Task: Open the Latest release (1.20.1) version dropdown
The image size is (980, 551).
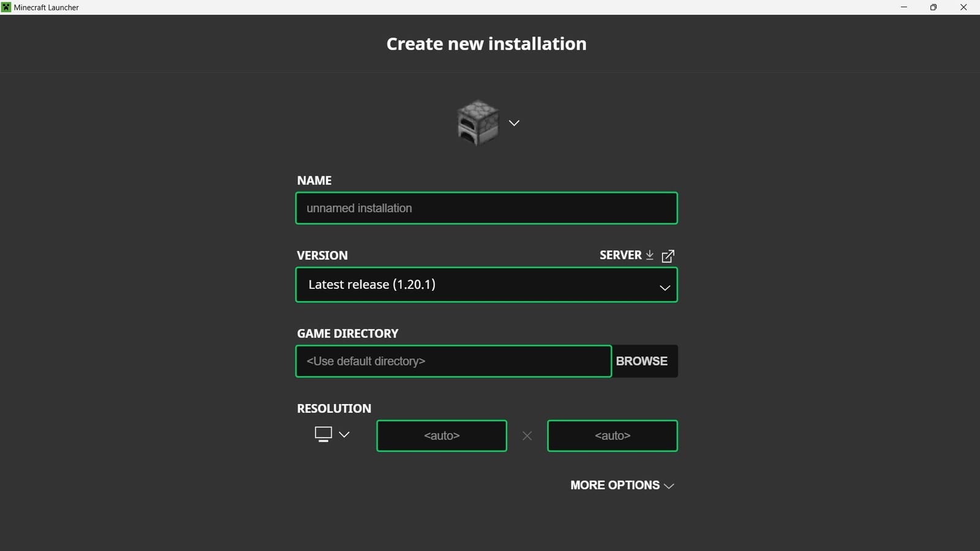Action: click(x=486, y=285)
